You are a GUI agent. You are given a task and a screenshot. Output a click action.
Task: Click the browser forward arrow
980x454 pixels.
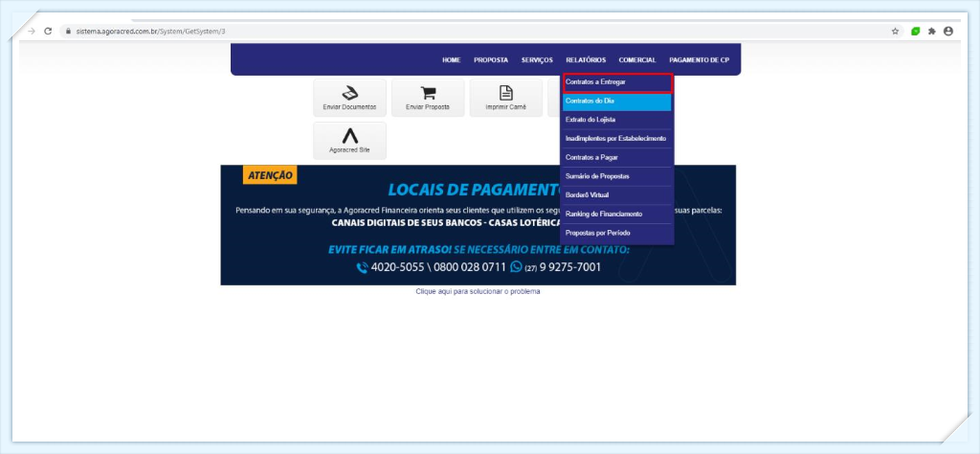tap(32, 32)
